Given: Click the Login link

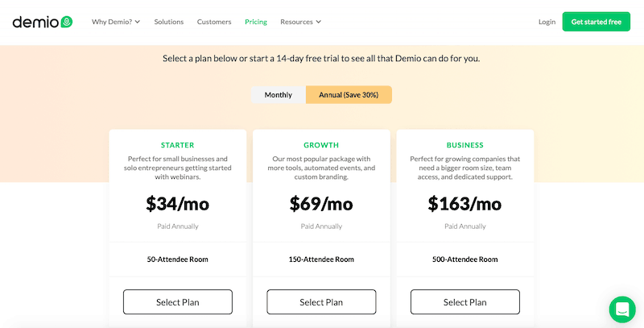Looking at the screenshot, I should tap(547, 22).
